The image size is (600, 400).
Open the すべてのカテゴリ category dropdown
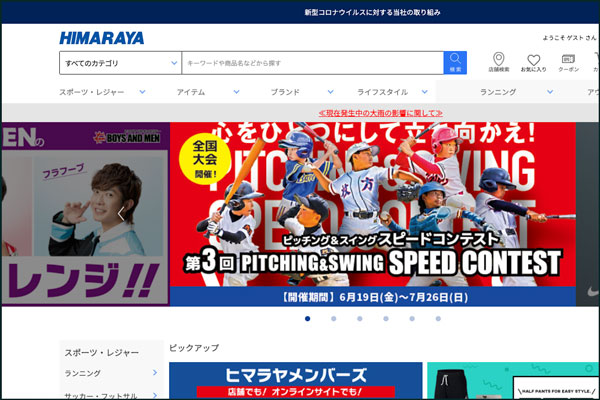click(x=120, y=63)
